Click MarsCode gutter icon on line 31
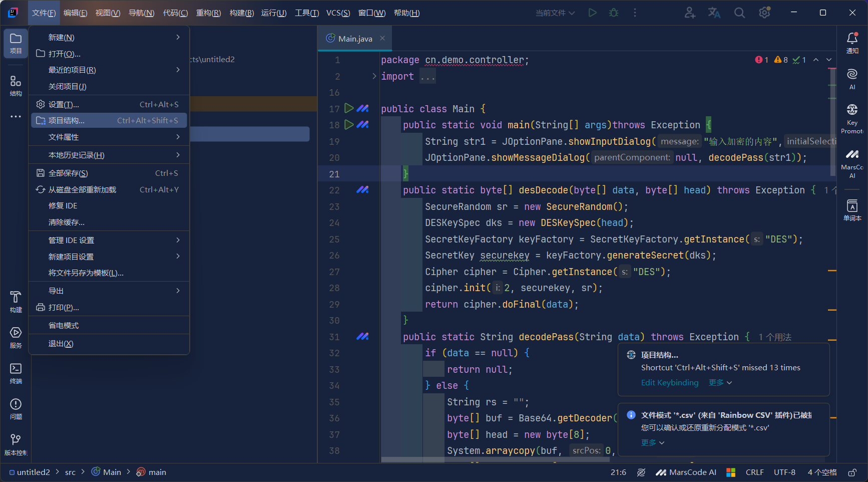 click(362, 337)
